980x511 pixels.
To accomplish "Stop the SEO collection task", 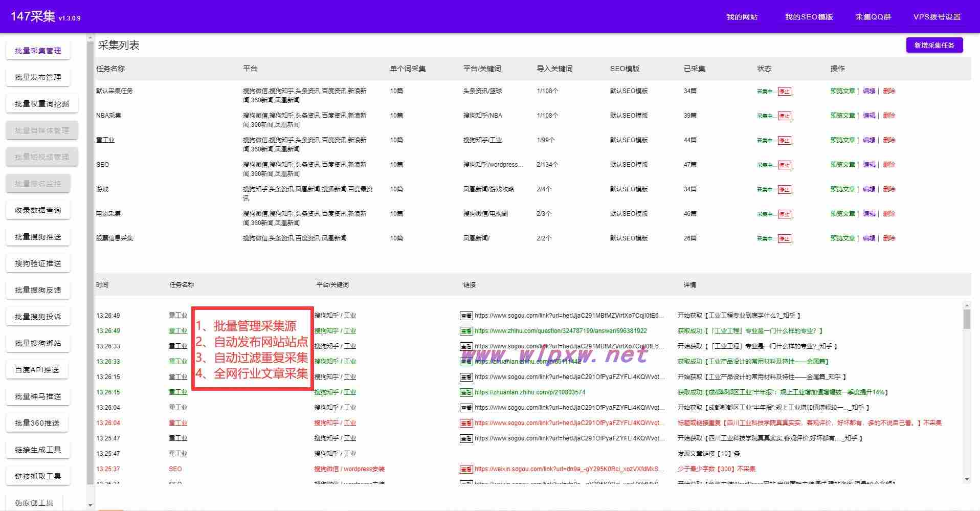I will click(784, 165).
